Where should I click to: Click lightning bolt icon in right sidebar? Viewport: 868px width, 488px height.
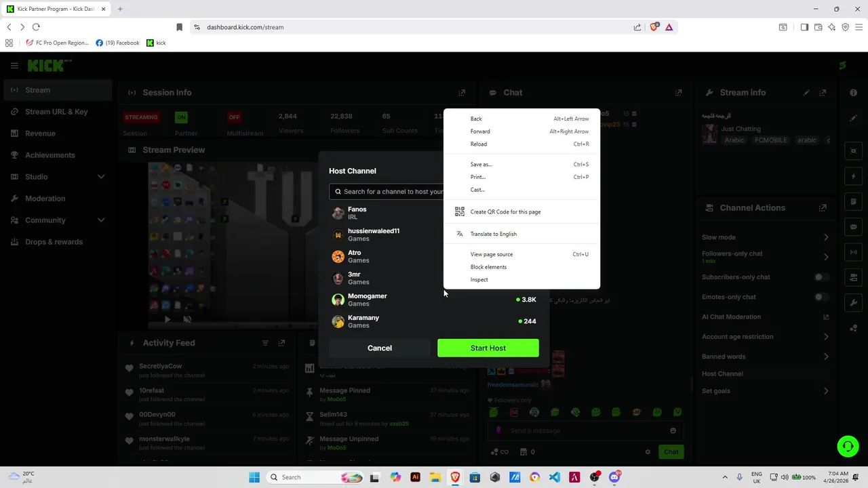853,177
